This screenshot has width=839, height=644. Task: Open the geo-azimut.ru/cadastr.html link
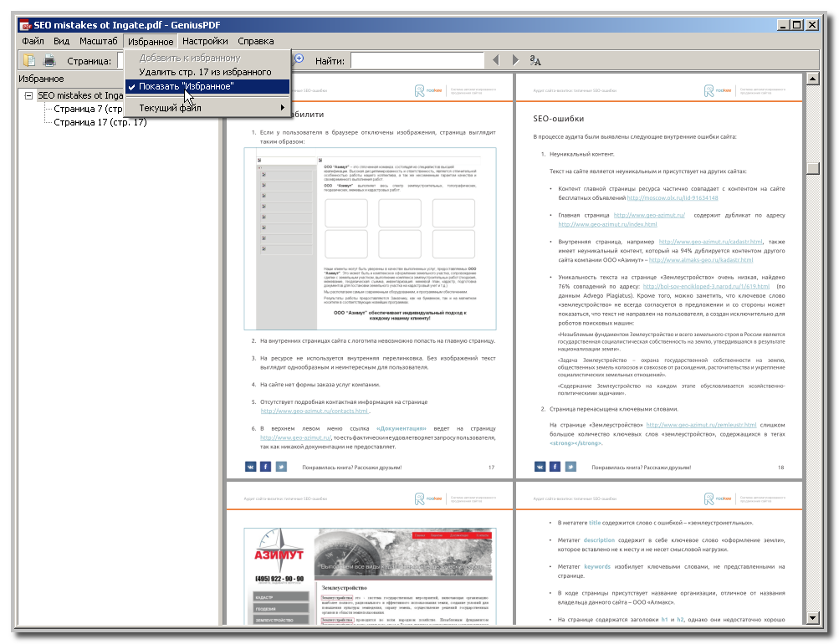tap(710, 242)
